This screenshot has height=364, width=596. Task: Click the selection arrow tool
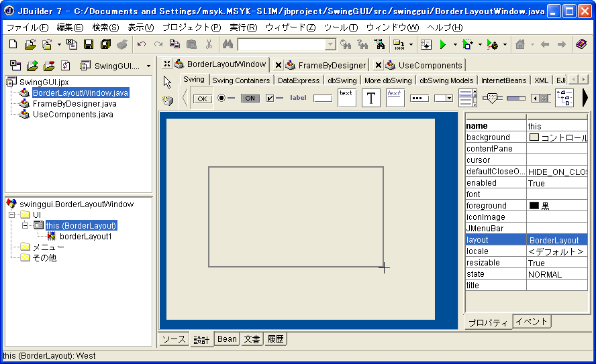click(168, 82)
